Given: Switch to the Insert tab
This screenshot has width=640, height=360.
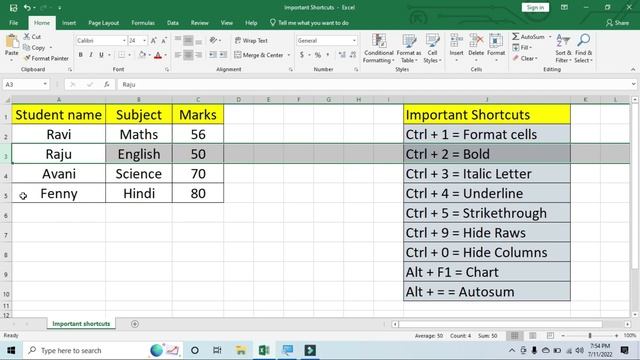Looking at the screenshot, I should [69, 23].
